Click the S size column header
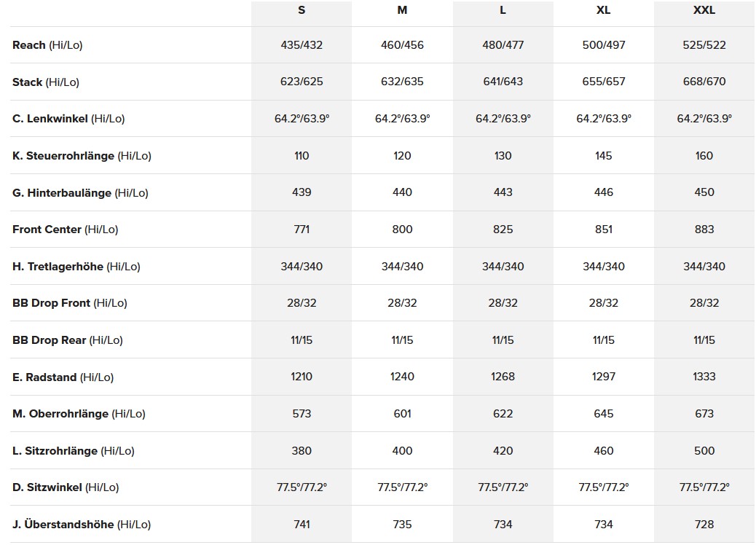The height and width of the screenshot is (545, 756). pos(302,11)
